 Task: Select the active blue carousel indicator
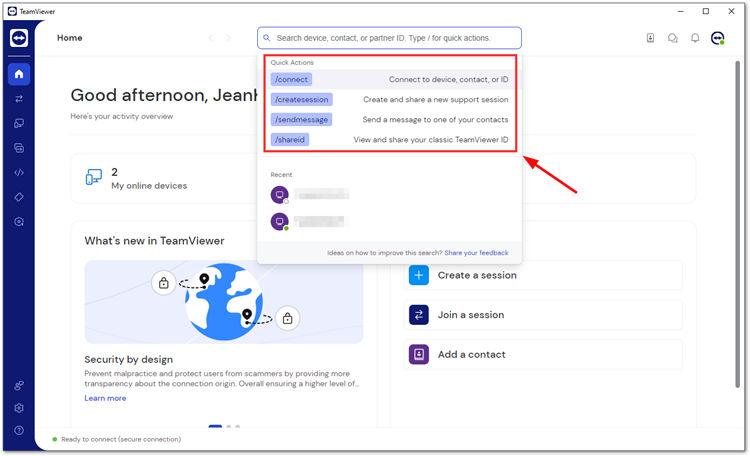(x=215, y=426)
